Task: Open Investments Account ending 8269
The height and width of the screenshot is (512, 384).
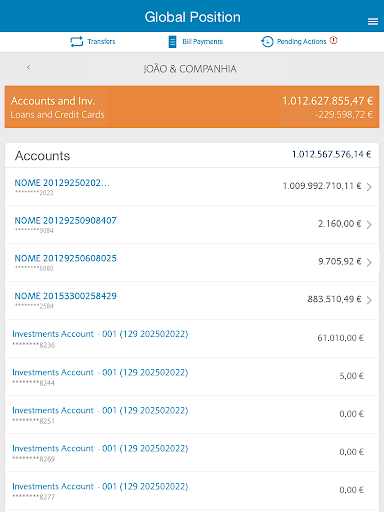Action: pos(192,452)
